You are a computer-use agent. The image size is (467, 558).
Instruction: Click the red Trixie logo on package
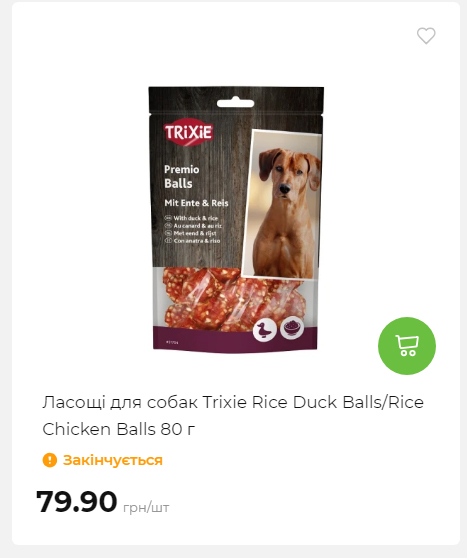point(188,132)
